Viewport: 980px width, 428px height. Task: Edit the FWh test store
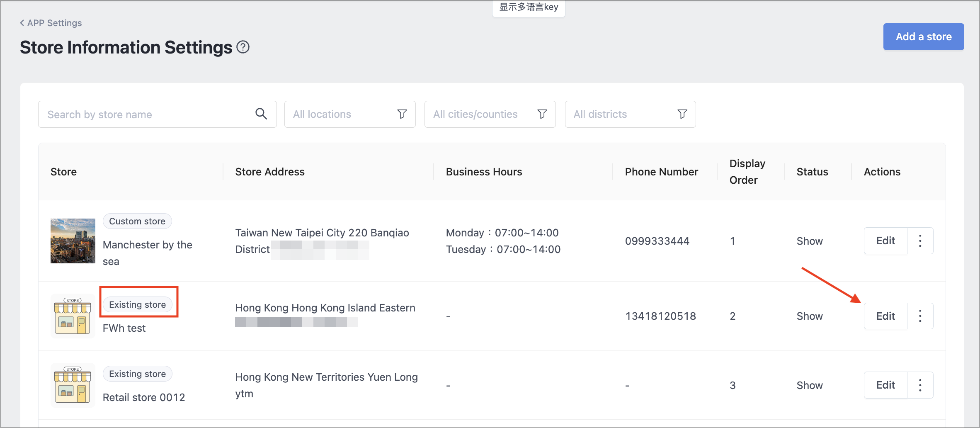tap(885, 316)
